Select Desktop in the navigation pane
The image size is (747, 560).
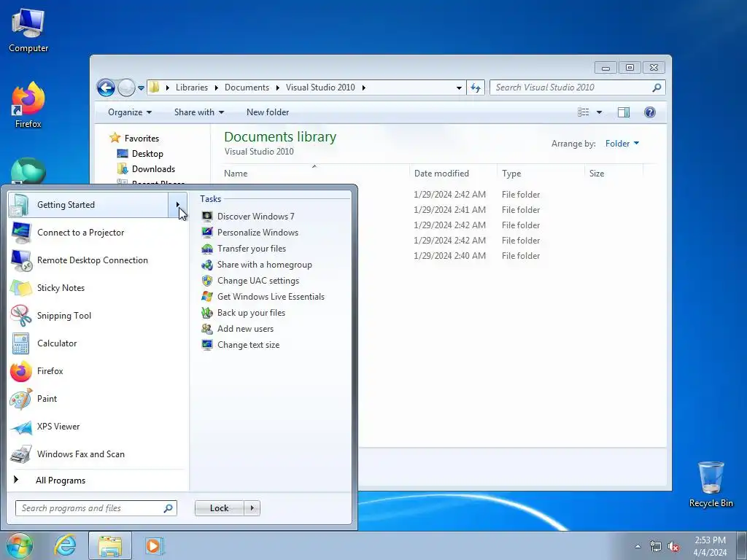pyautogui.click(x=147, y=154)
